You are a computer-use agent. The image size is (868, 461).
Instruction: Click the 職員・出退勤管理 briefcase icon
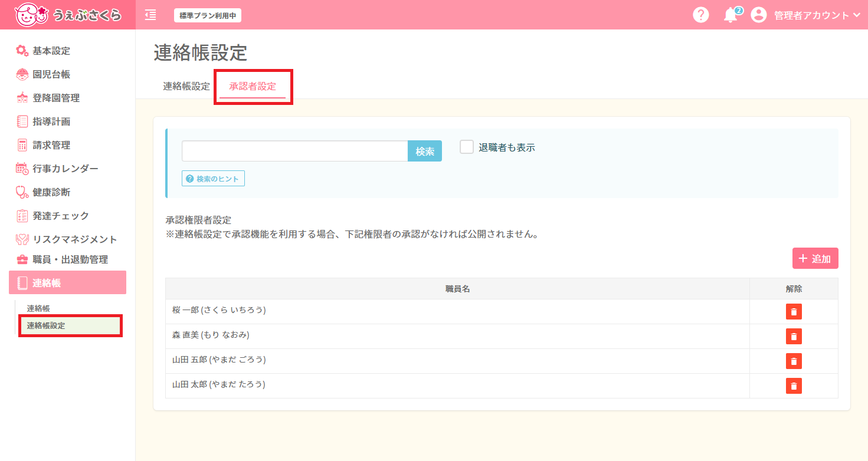[x=22, y=259]
